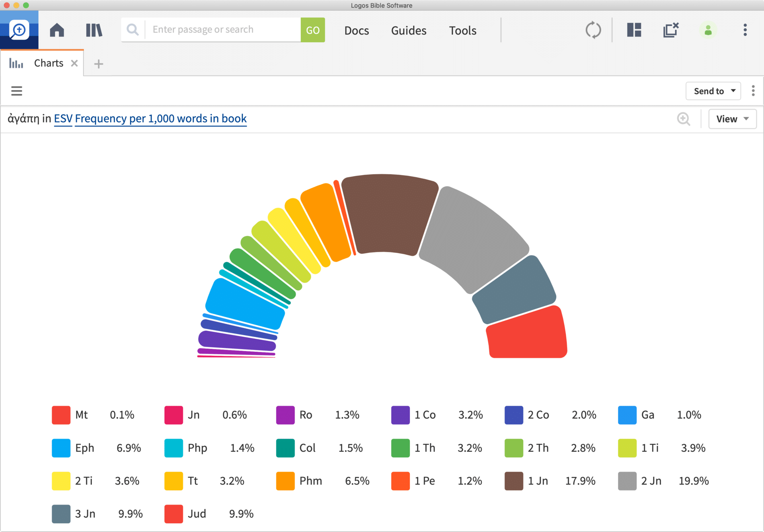Click the 6.5% value for Phm
This screenshot has height=532, width=764.
tap(357, 481)
